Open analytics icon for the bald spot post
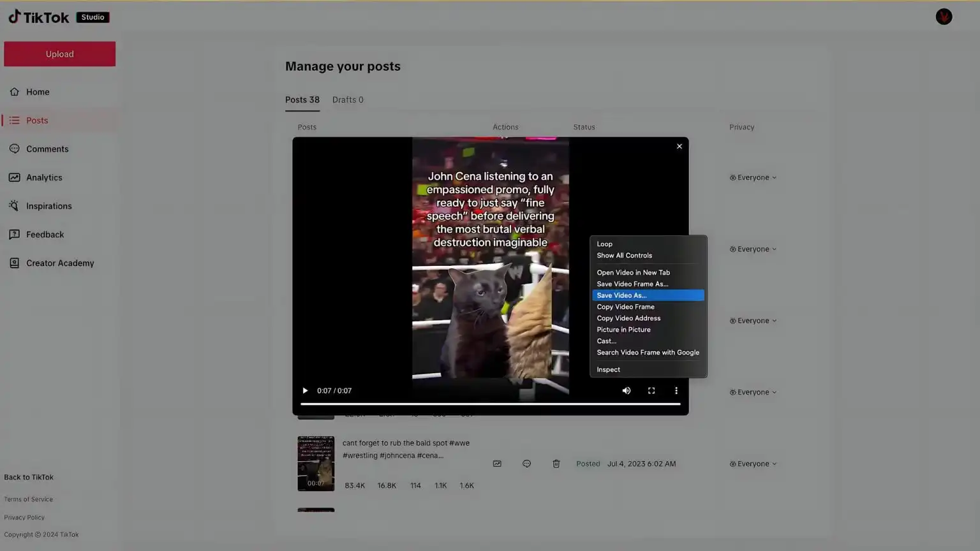Viewport: 980px width, 551px height. pyautogui.click(x=497, y=464)
